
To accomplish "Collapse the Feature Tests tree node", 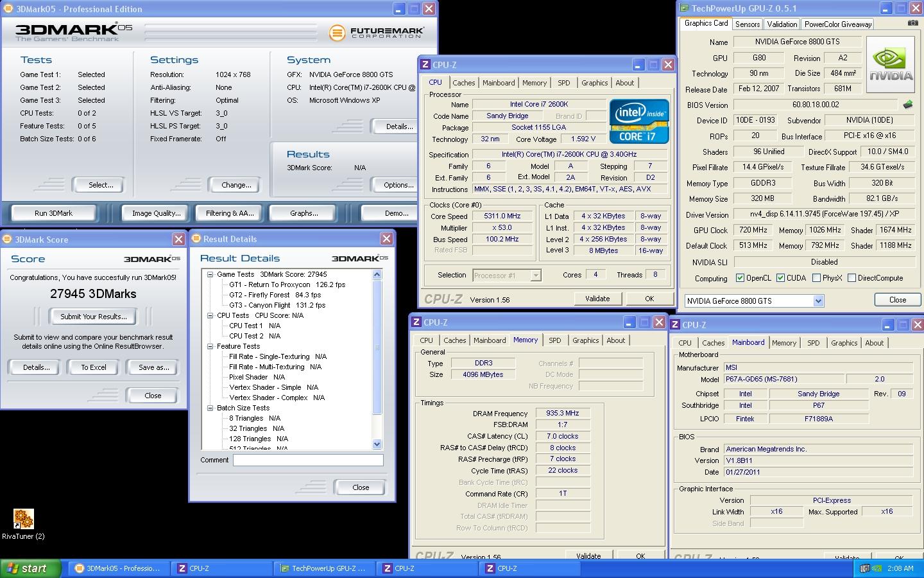I will 210,346.
